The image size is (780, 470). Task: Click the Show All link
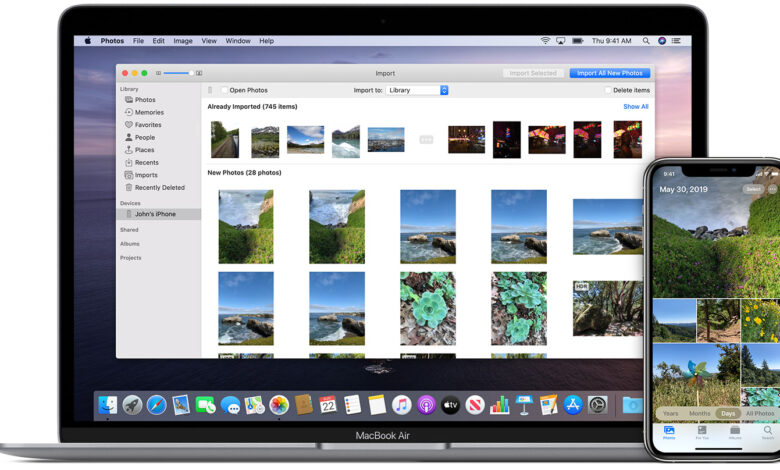point(635,106)
